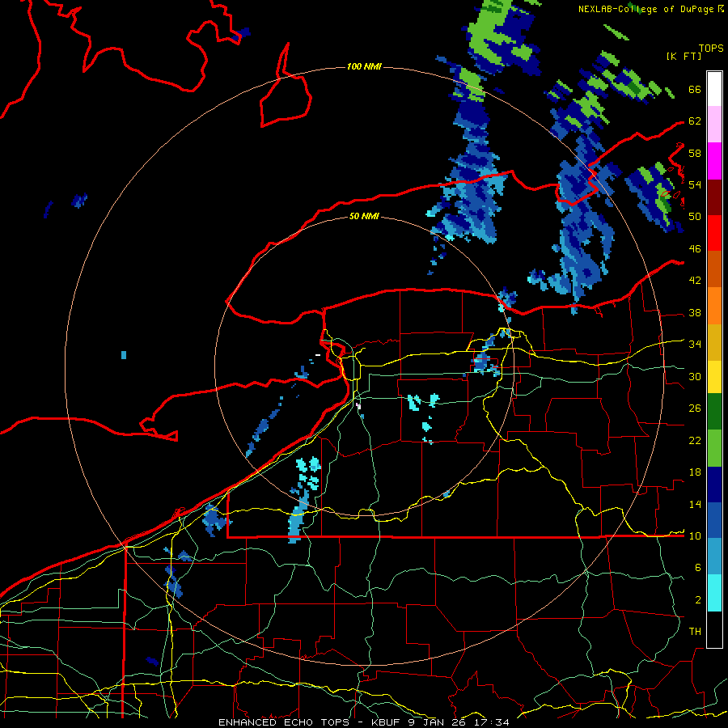Click the '10' legend value
728x728 pixels.
[x=695, y=536]
